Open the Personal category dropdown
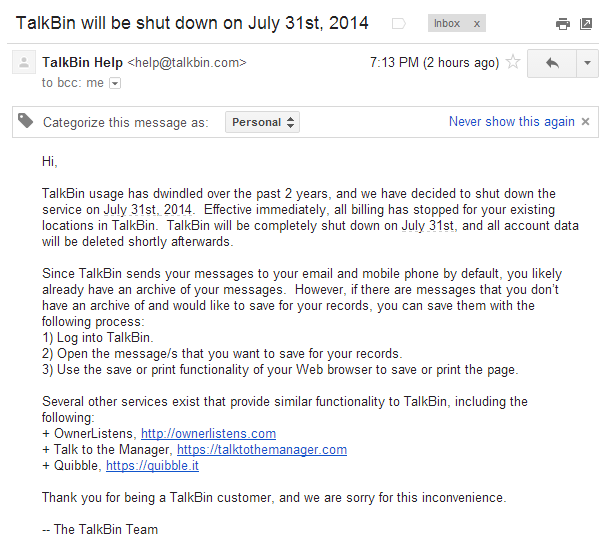The image size is (607, 559). click(x=262, y=122)
